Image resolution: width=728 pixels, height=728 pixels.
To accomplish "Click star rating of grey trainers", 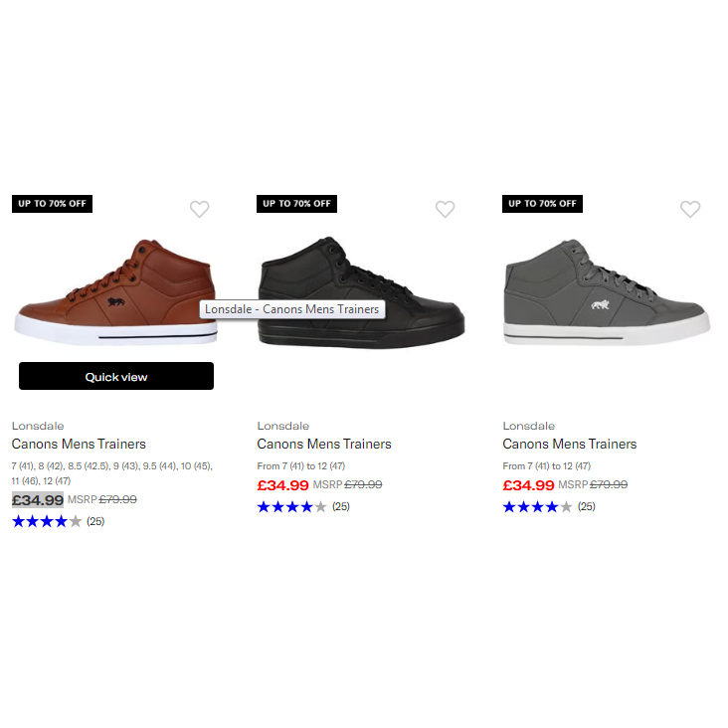I will click(538, 506).
